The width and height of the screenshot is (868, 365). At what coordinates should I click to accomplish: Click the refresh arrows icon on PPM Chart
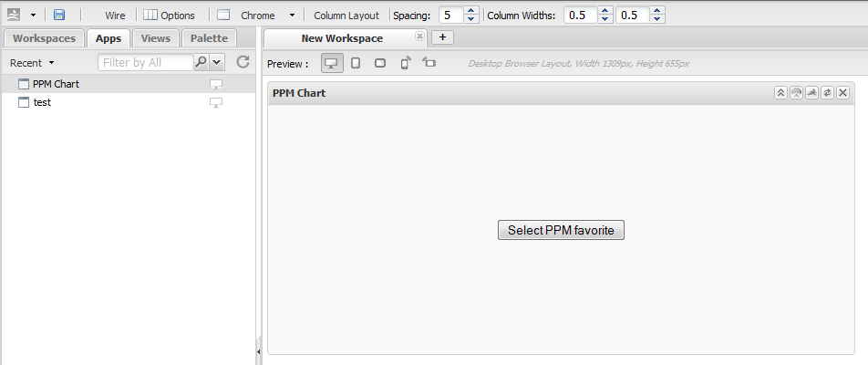pyautogui.click(x=827, y=92)
